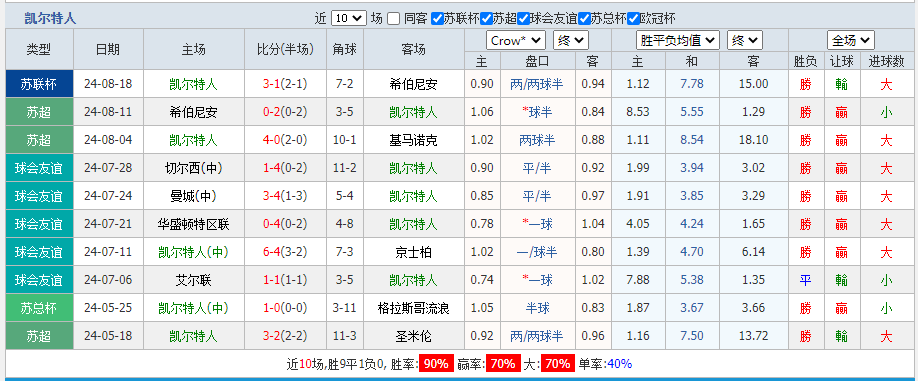The width and height of the screenshot is (918, 381).
Task: Click 球会友谊 label on 24-07-28 row
Action: 39,169
